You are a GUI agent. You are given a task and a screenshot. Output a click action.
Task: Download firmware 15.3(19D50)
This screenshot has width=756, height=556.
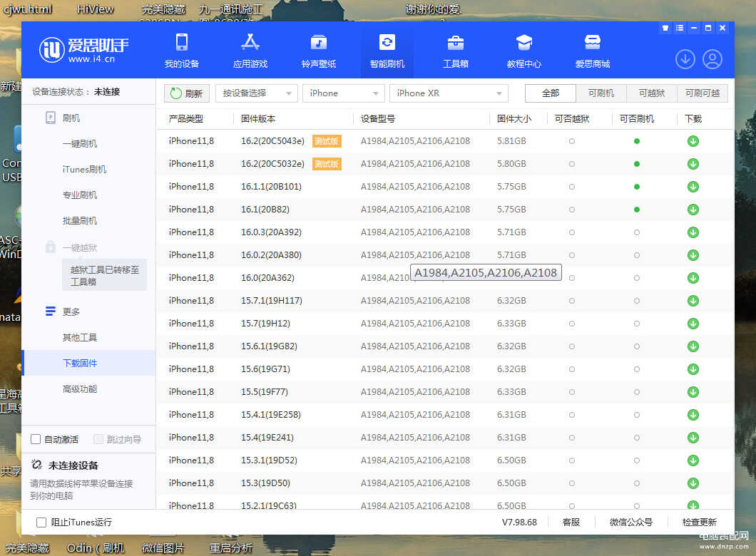pos(693,483)
